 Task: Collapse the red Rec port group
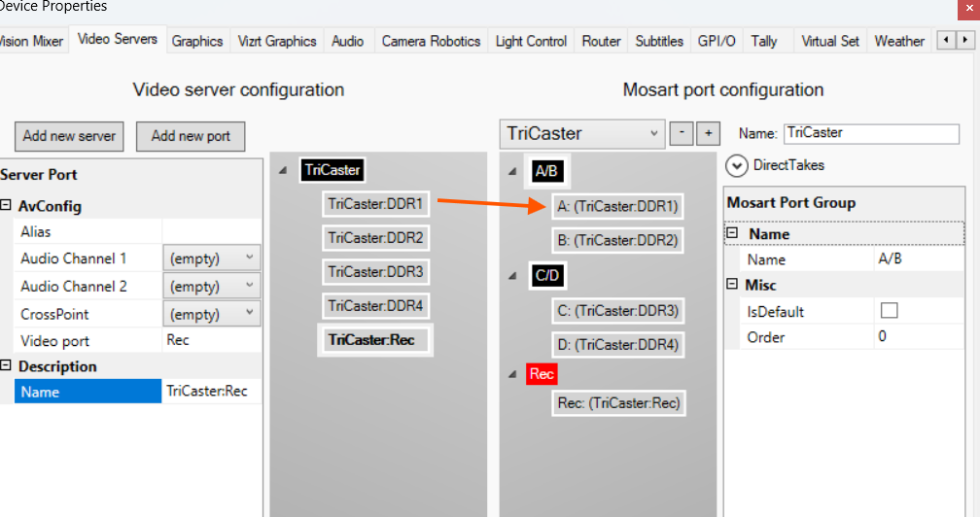point(512,374)
